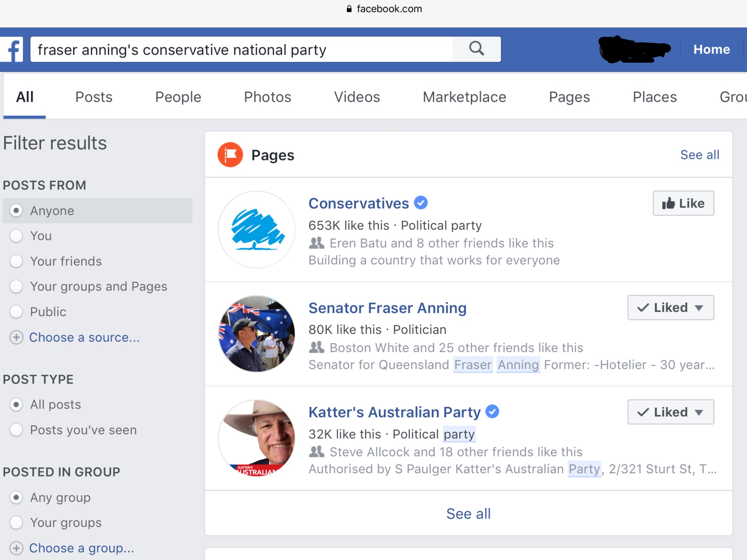This screenshot has width=747, height=560.
Task: Click the plus icon beside Choose a source
Action: 16,337
